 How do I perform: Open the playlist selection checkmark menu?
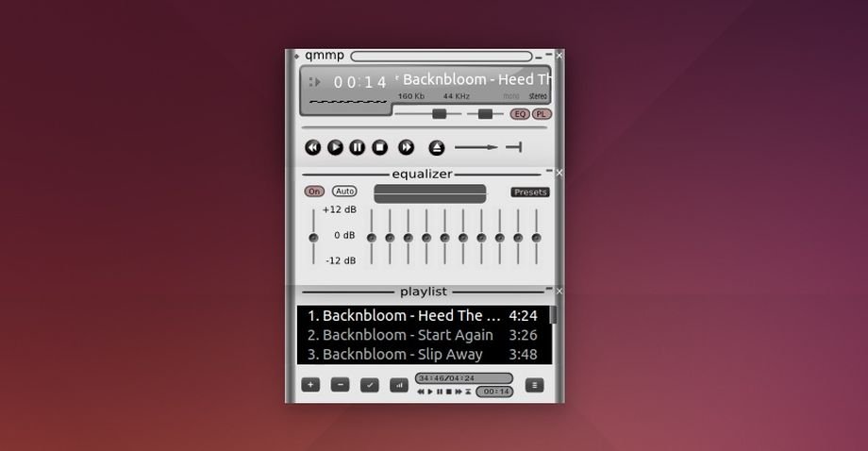[x=370, y=385]
